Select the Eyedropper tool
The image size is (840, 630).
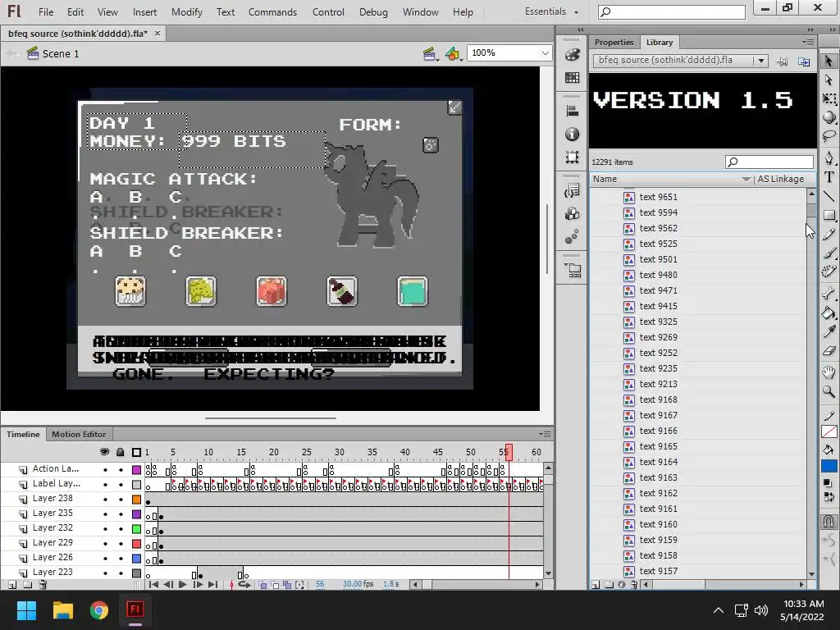pyautogui.click(x=829, y=331)
